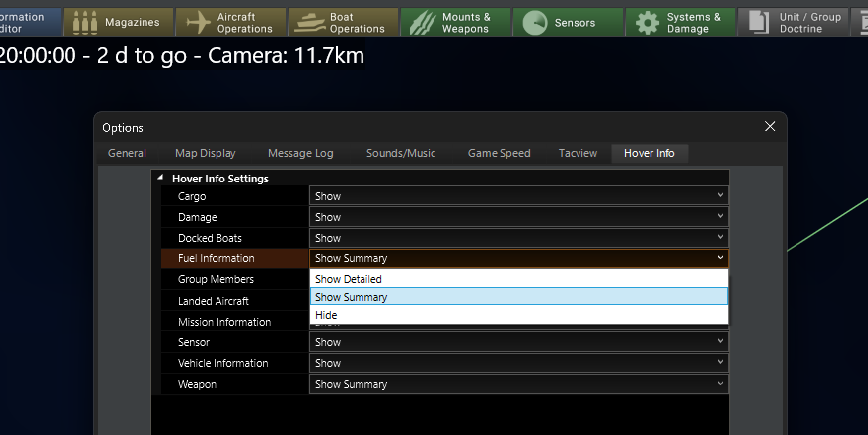Choose Show Summary in the open list
The image size is (868, 435).
[519, 297]
